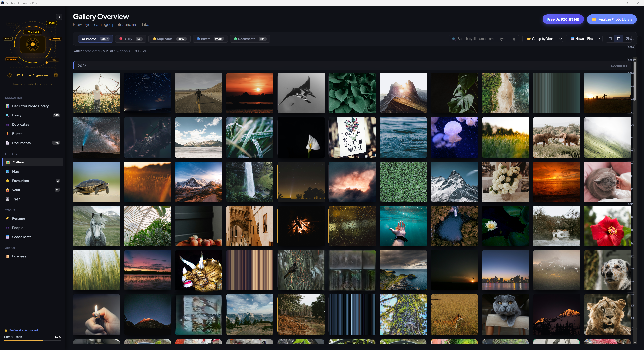Switch to the large row view layout

(x=618, y=39)
